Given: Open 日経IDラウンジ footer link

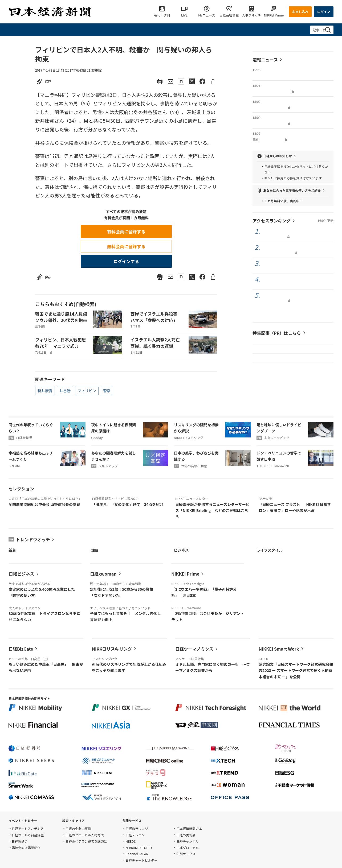Looking at the screenshot, I should click(x=137, y=829).
